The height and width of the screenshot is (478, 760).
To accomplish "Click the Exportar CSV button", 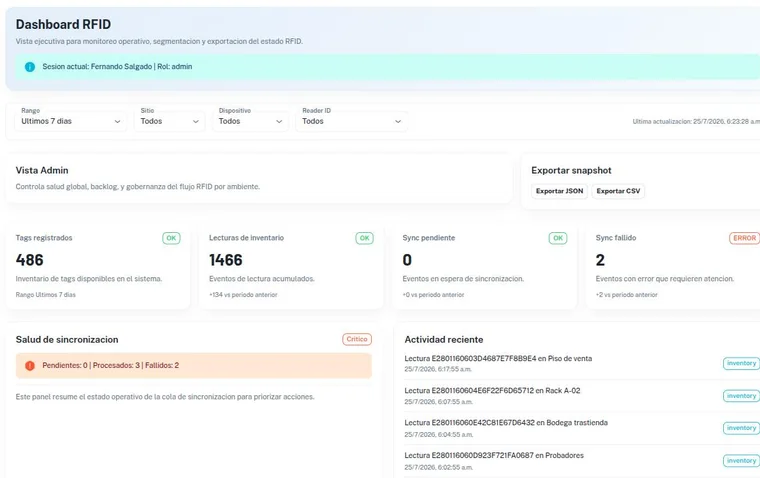I will (x=618, y=191).
